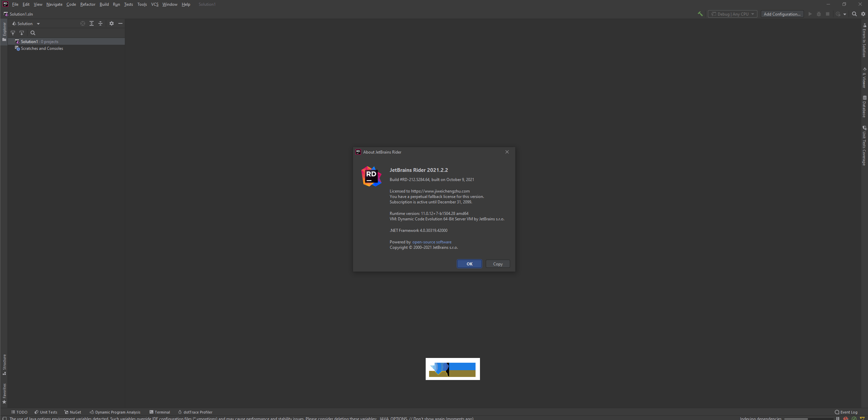868x420 pixels.
Task: Open the Debug | Any CPU configuration dropdown
Action: click(x=733, y=14)
